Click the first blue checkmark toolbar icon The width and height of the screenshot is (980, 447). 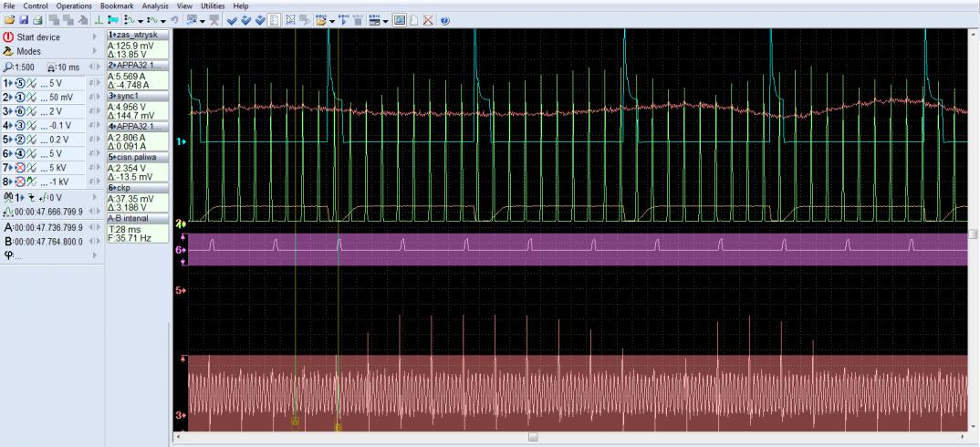point(232,19)
